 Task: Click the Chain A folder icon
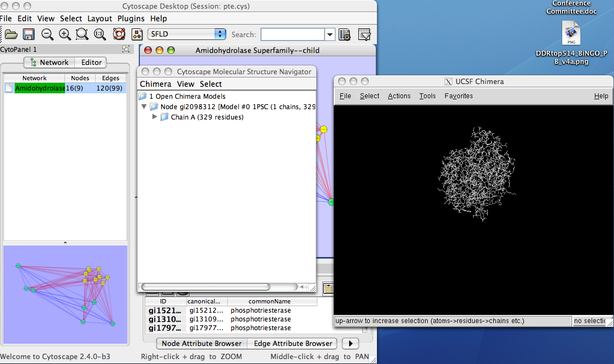[164, 117]
